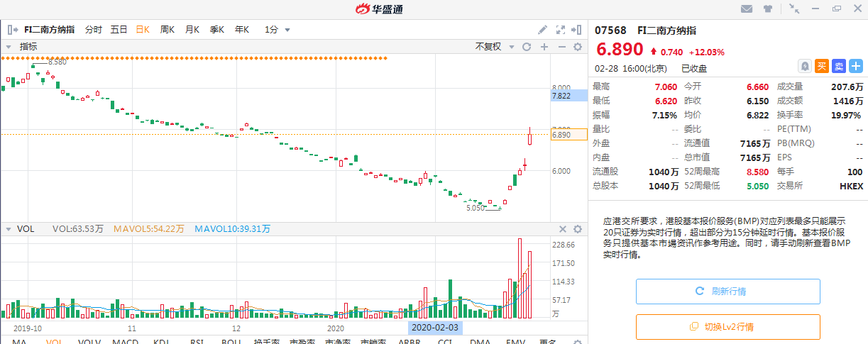Click the VOL:63.53万 legend value

(x=77, y=229)
